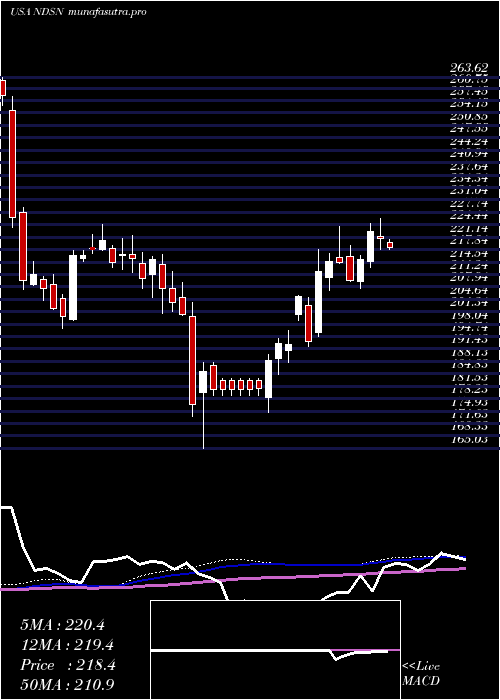Click the 188.13 price axis label
The image size is (500, 700).
[469, 352]
